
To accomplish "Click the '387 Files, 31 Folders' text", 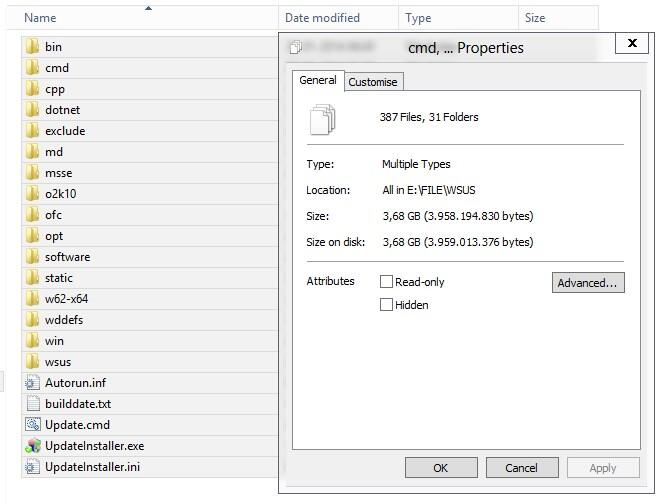I will 429,117.
